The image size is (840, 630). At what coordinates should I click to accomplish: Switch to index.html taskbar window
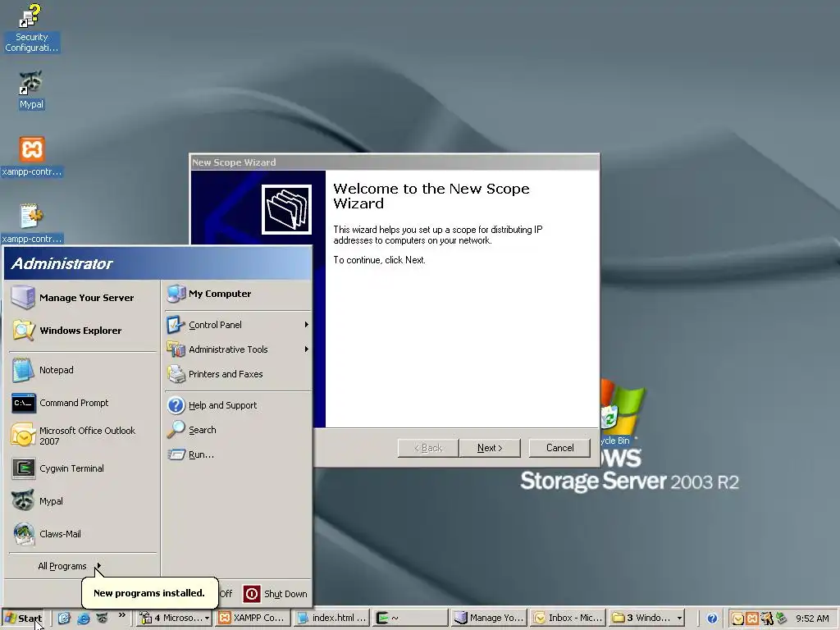click(x=331, y=618)
